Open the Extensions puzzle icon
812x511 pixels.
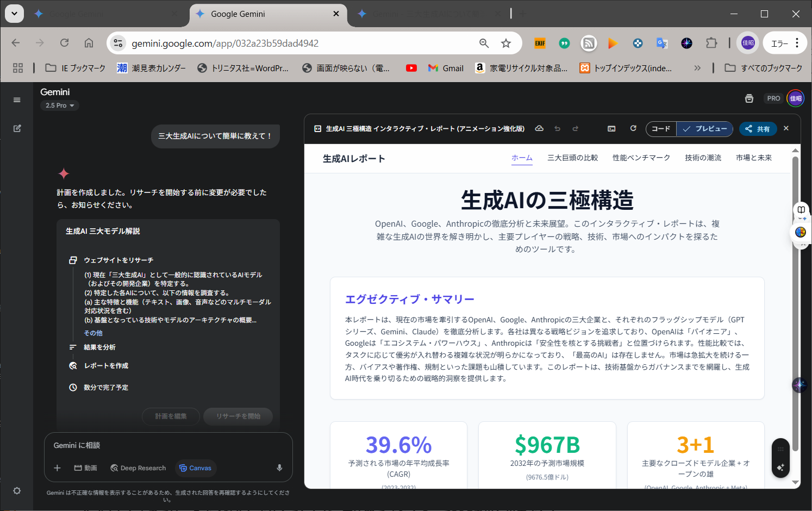(x=711, y=43)
